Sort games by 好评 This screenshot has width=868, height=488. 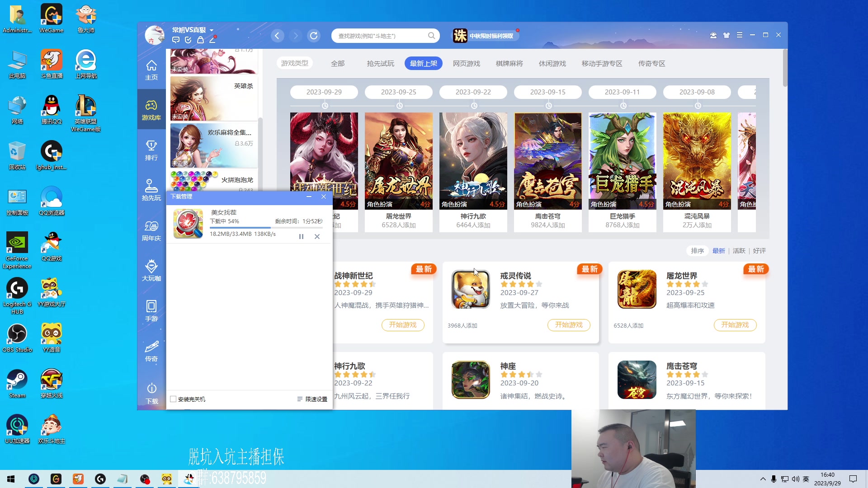tap(759, 251)
